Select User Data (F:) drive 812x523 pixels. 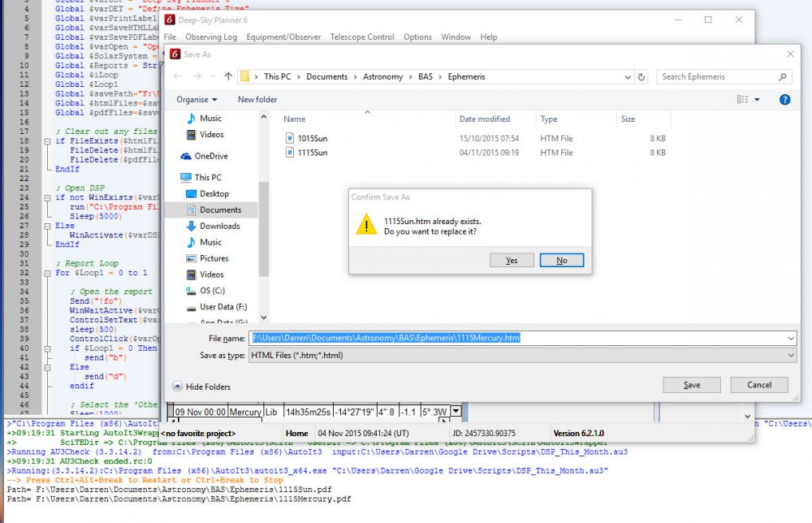pos(224,306)
